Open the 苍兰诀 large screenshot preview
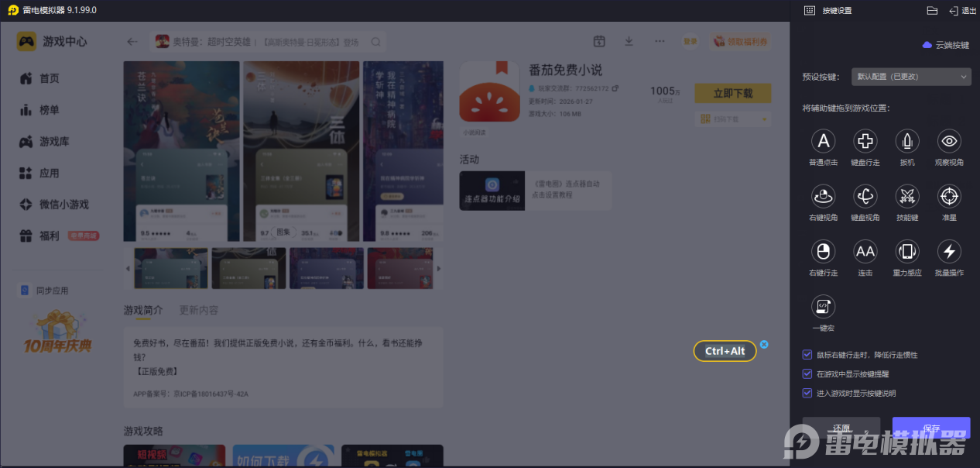This screenshot has height=468, width=980. 181,151
